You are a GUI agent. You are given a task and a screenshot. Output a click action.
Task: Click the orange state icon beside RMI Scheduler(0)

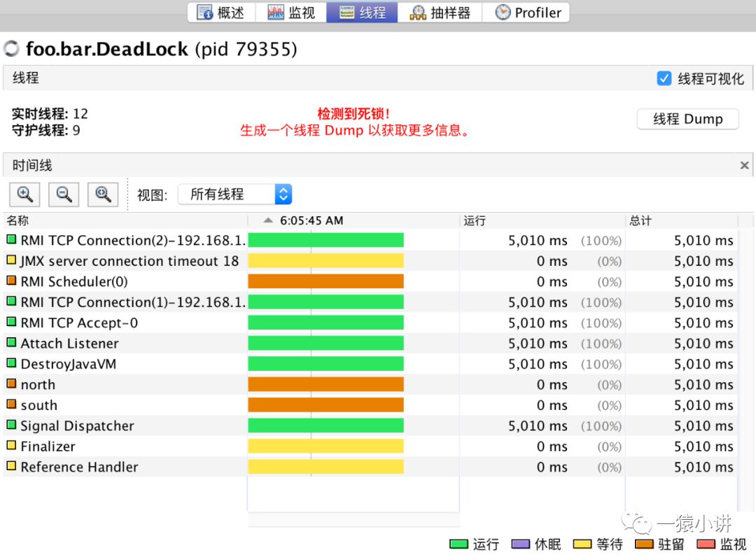point(12,281)
